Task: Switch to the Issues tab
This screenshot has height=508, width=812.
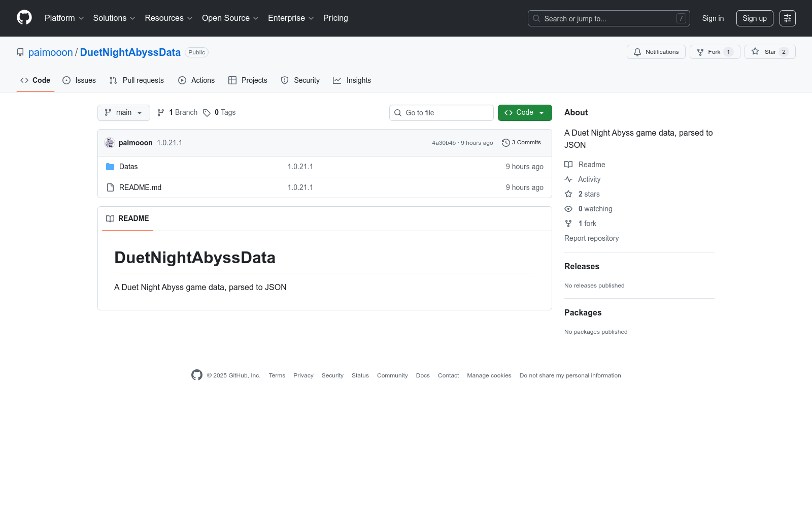Action: [79, 80]
